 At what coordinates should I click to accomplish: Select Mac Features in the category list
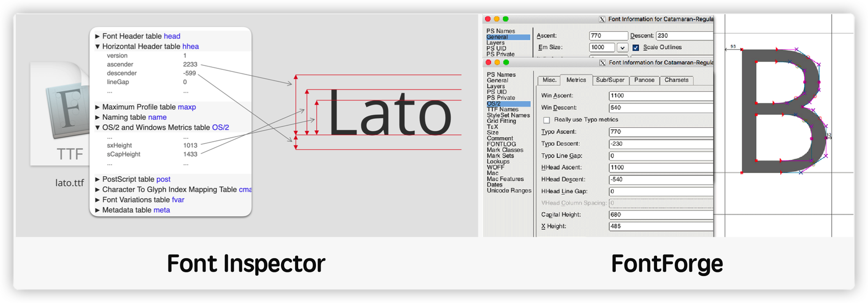click(505, 179)
